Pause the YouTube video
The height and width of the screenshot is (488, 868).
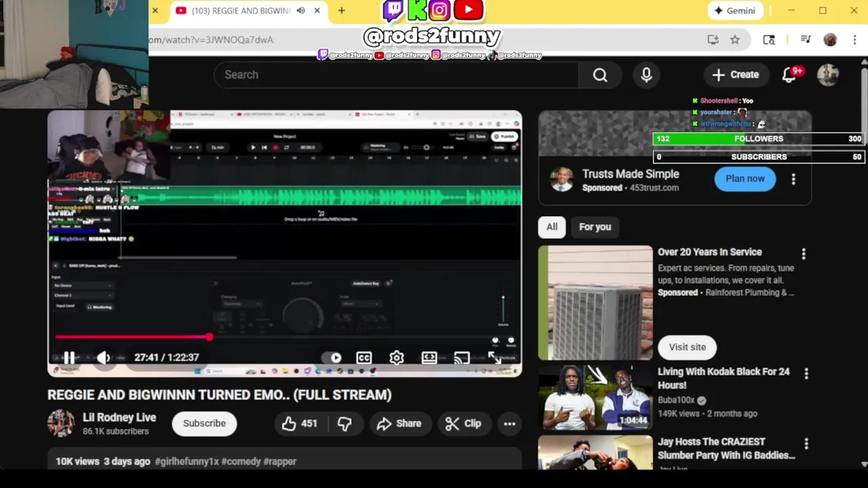point(68,357)
